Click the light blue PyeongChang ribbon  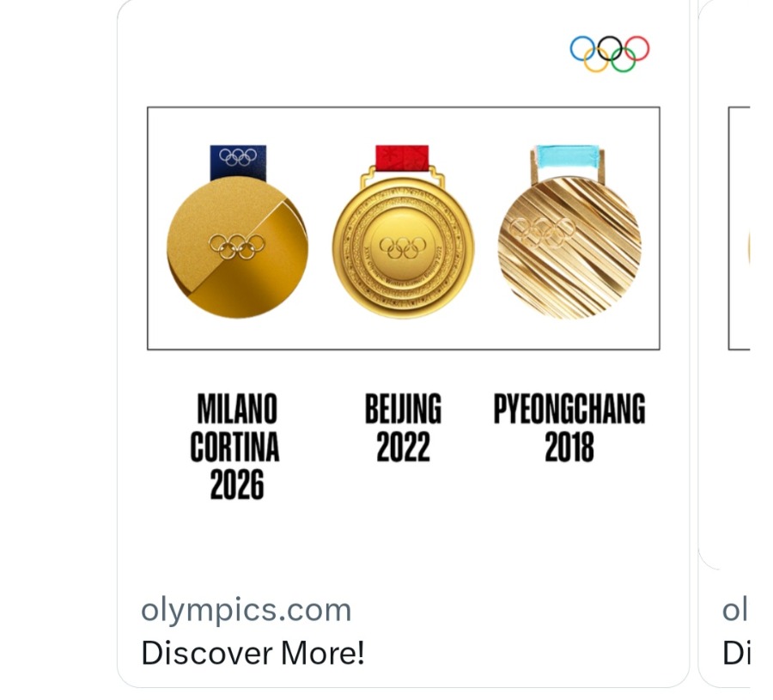coord(568,156)
